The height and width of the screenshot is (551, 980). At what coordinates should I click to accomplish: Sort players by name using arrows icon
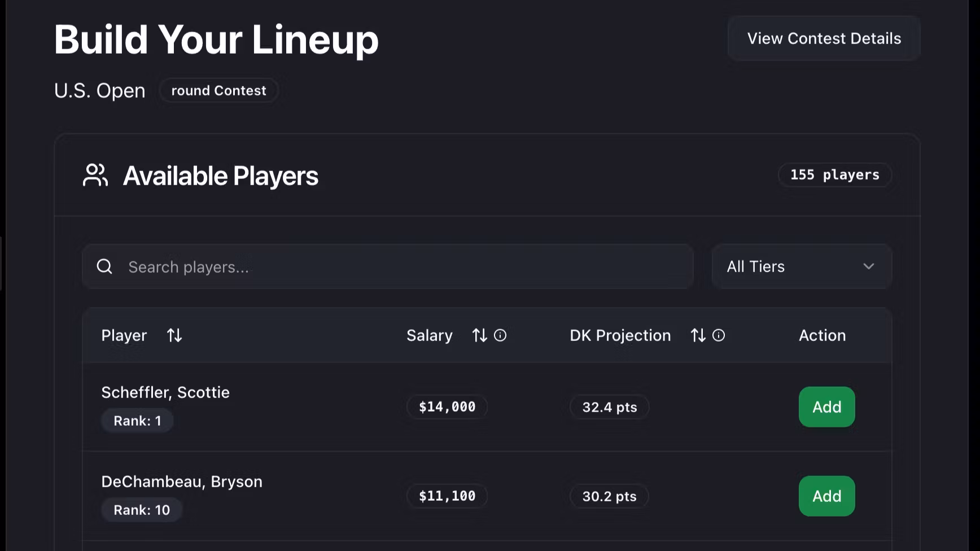tap(174, 335)
